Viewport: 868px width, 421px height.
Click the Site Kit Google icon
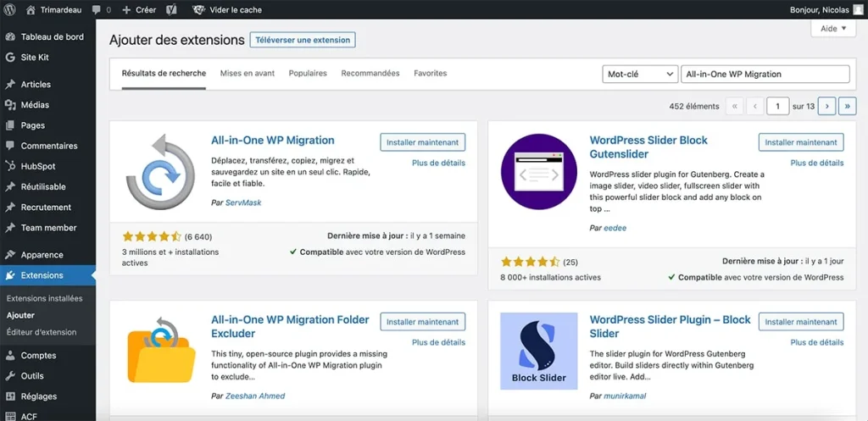pyautogui.click(x=10, y=58)
